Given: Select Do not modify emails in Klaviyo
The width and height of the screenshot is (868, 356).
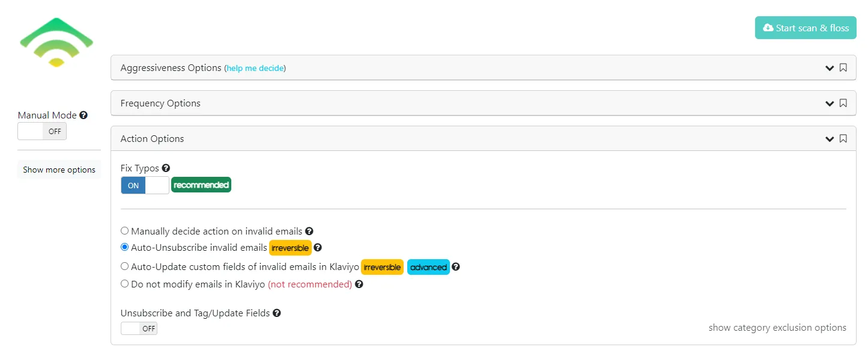Looking at the screenshot, I should point(125,284).
